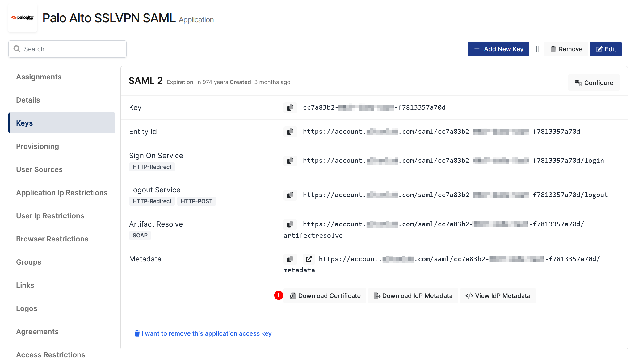Viewport: 634px width, 364px height.
Task: Copy the Artifact Resolve URL
Action: click(290, 224)
